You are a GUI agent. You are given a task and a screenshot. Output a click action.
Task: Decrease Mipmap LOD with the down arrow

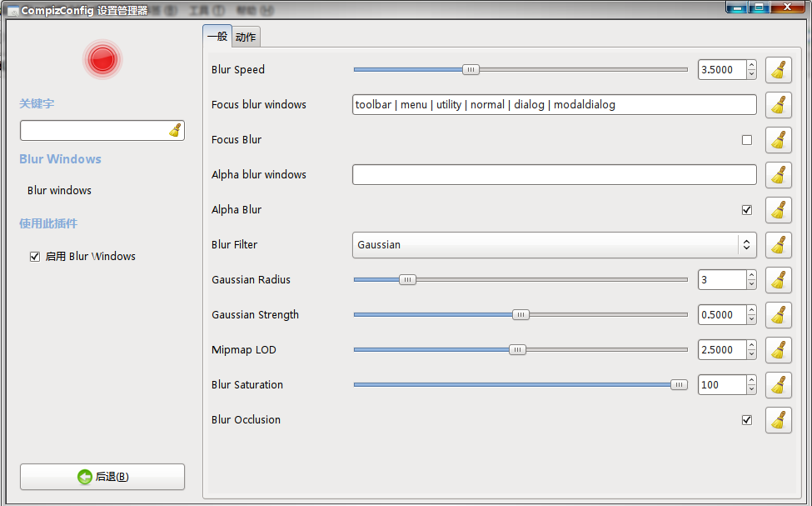pos(751,354)
